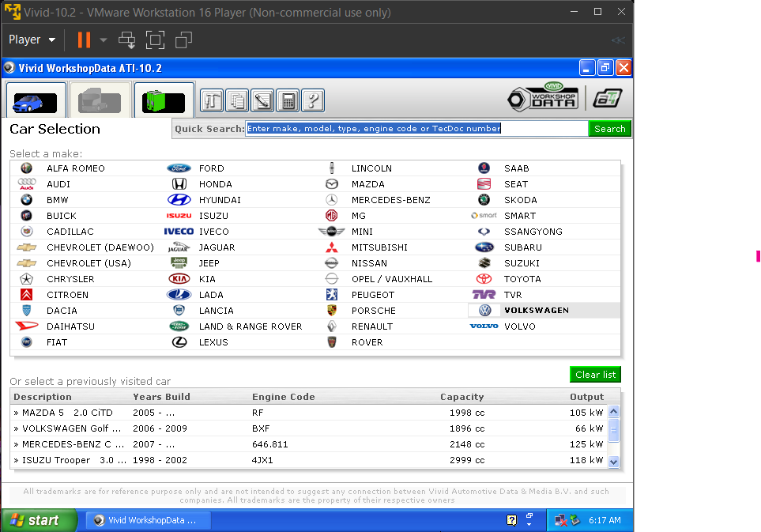Screen dimensions: 761x532
Task: Click the Capacity column header
Action: 461,397
